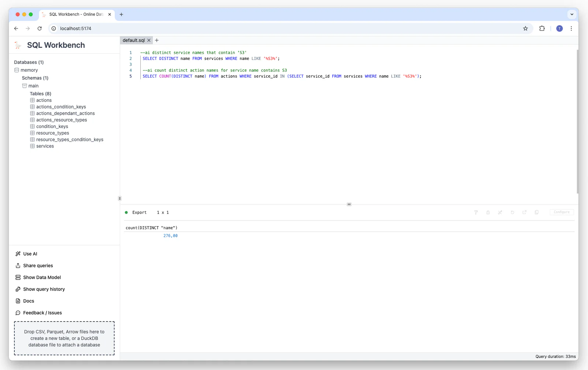Viewport: 588px width, 370px height.
Task: Click the editor-results split handle
Action: coord(349,204)
